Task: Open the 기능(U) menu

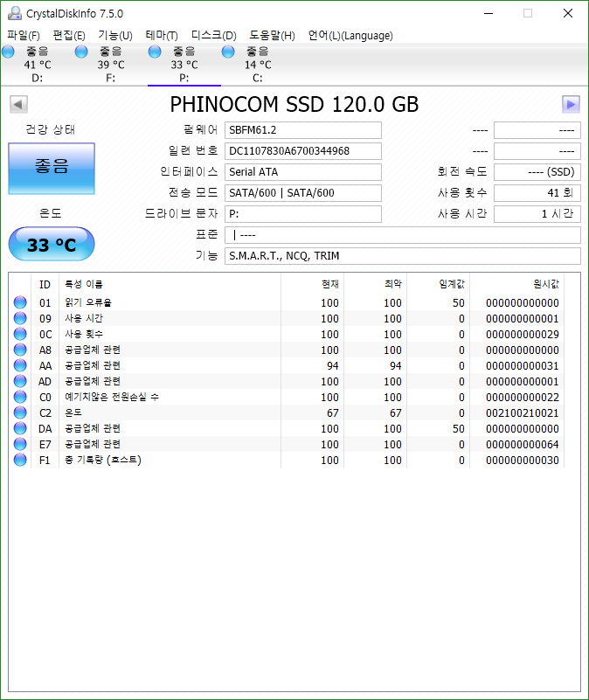Action: point(115,35)
